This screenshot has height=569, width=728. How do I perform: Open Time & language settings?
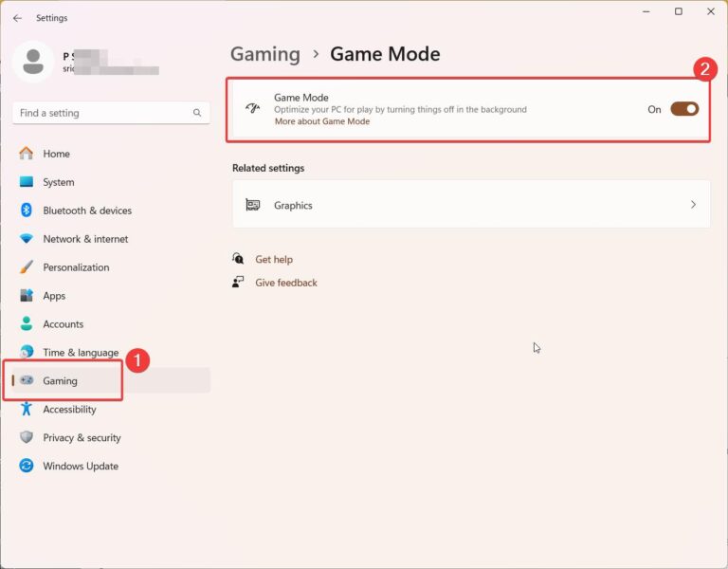(x=111, y=352)
